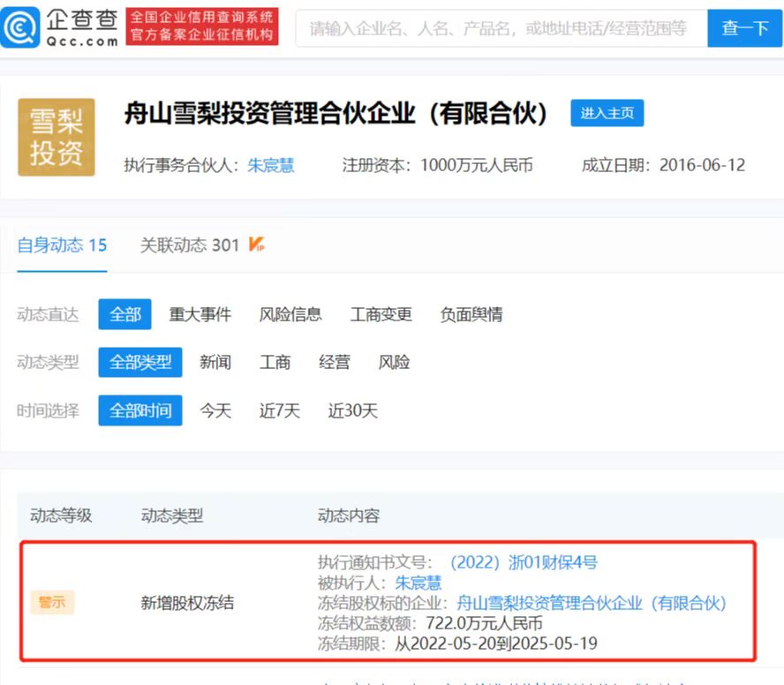Click the 警示 warning level tag
This screenshot has height=685, width=784.
(x=52, y=602)
